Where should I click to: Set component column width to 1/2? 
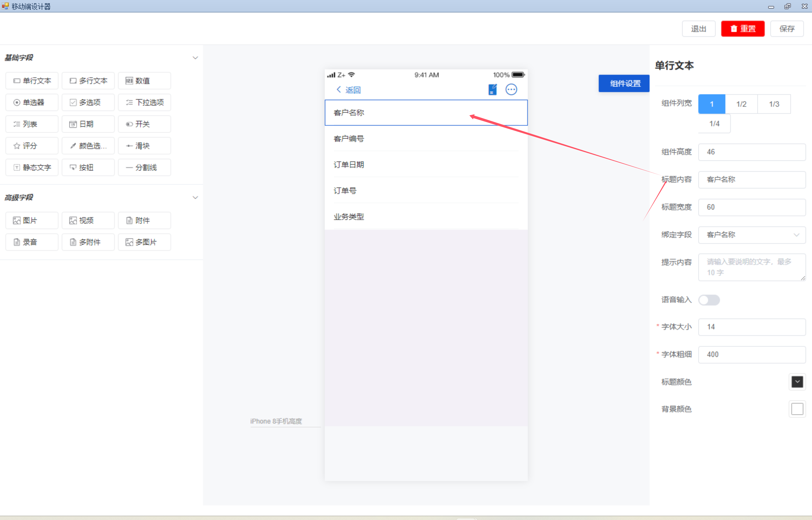[x=741, y=104]
